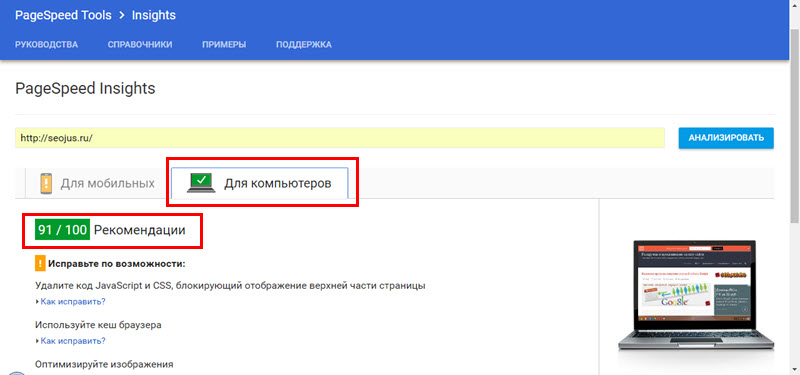Click the Рекомендации heading text
This screenshot has width=800, height=375.
tap(140, 230)
